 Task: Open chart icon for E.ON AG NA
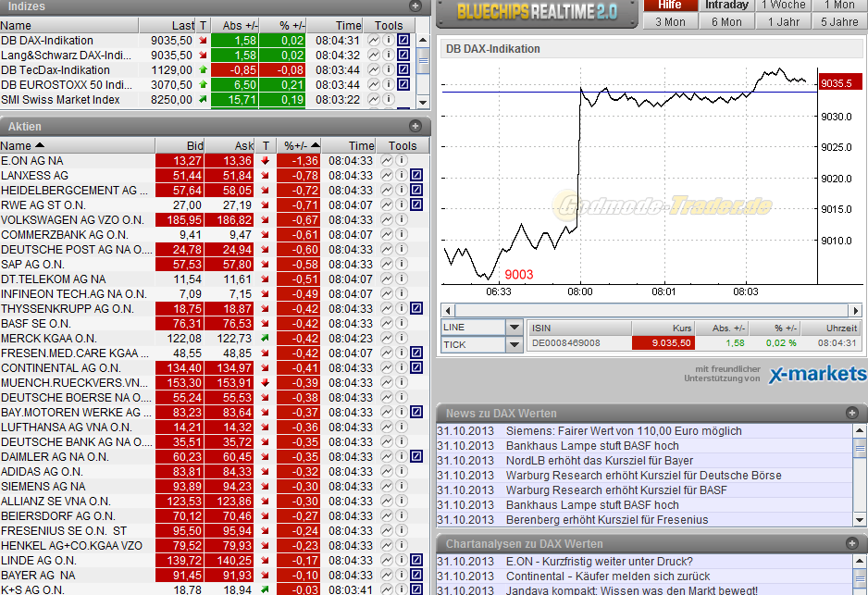[x=387, y=160]
